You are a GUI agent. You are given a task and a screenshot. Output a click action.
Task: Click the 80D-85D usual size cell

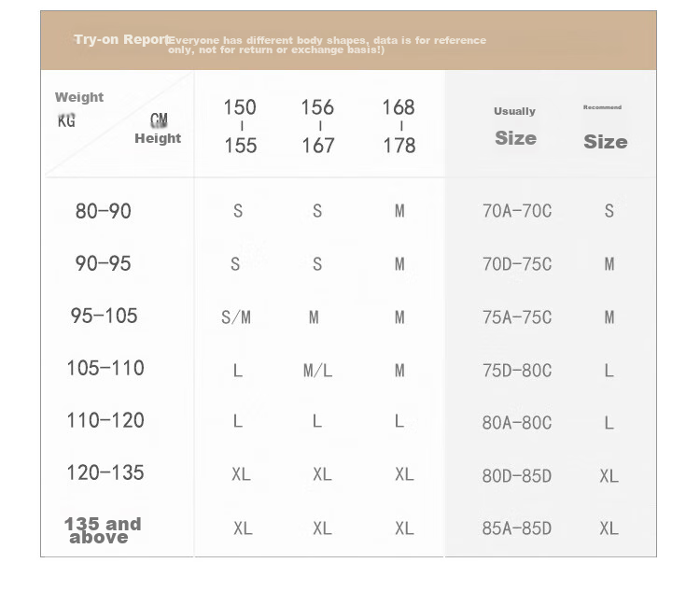point(517,476)
